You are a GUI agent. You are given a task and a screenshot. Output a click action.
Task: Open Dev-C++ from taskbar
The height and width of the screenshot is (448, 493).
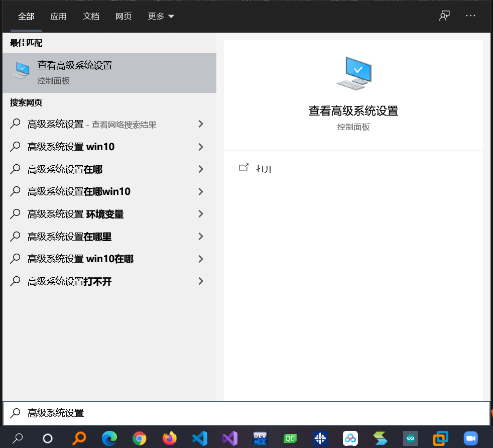(260, 438)
